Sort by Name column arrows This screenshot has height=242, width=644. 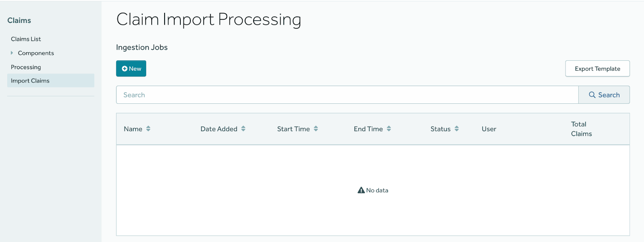(x=149, y=129)
